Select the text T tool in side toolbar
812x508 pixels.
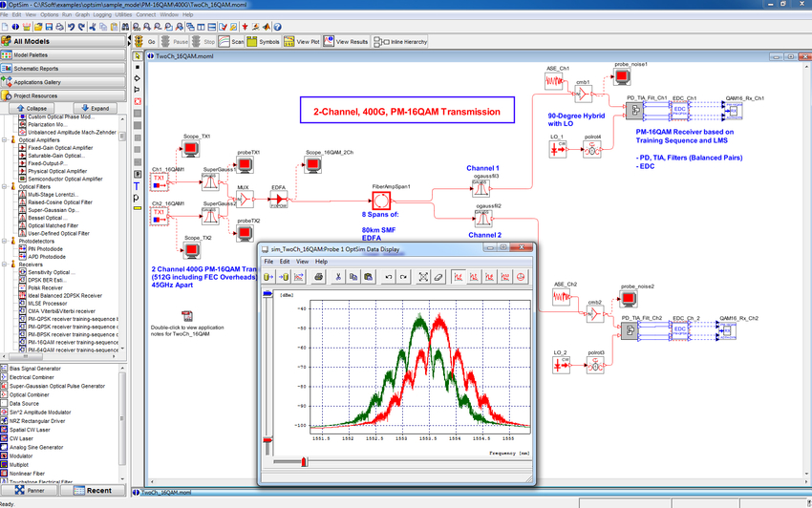[x=139, y=185]
